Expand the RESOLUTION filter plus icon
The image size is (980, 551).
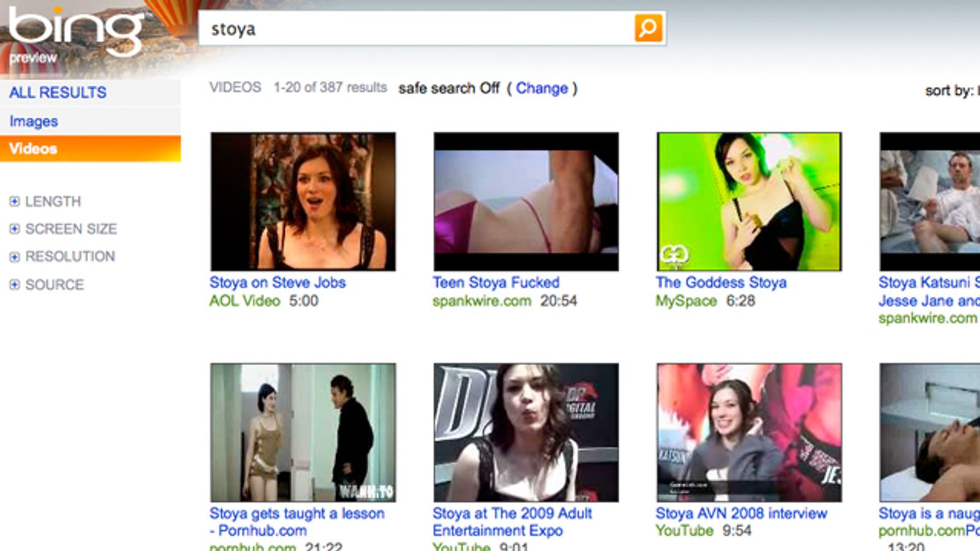click(15, 257)
